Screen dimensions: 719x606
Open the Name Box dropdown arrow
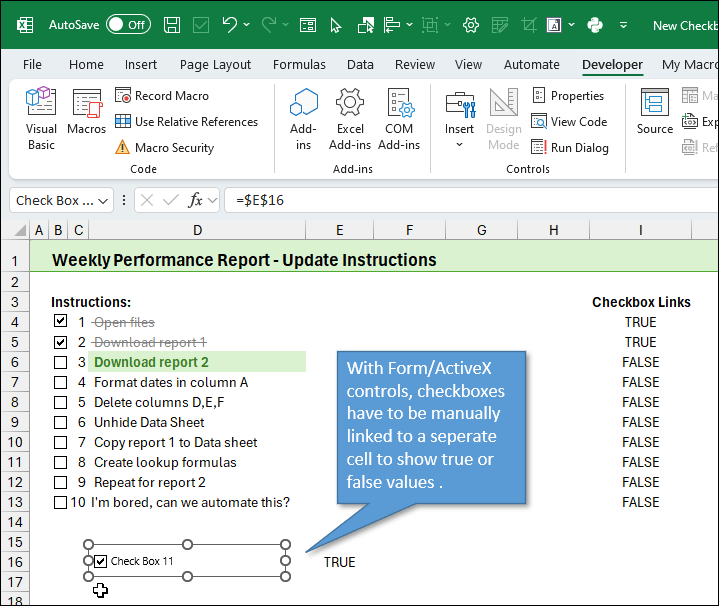(x=103, y=201)
